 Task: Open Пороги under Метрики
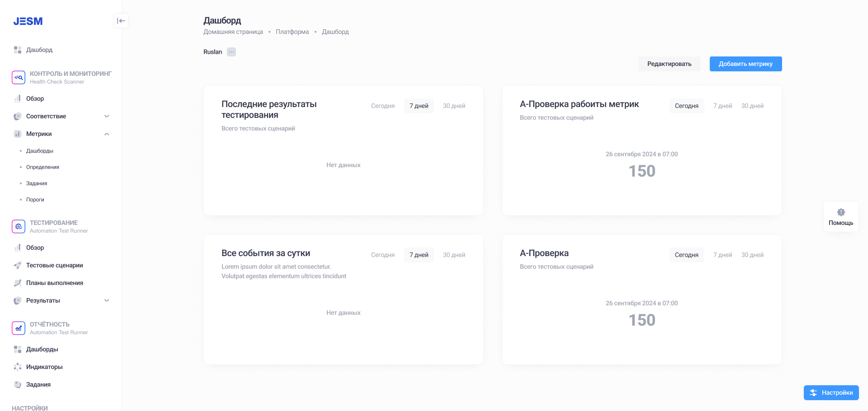[x=35, y=200]
